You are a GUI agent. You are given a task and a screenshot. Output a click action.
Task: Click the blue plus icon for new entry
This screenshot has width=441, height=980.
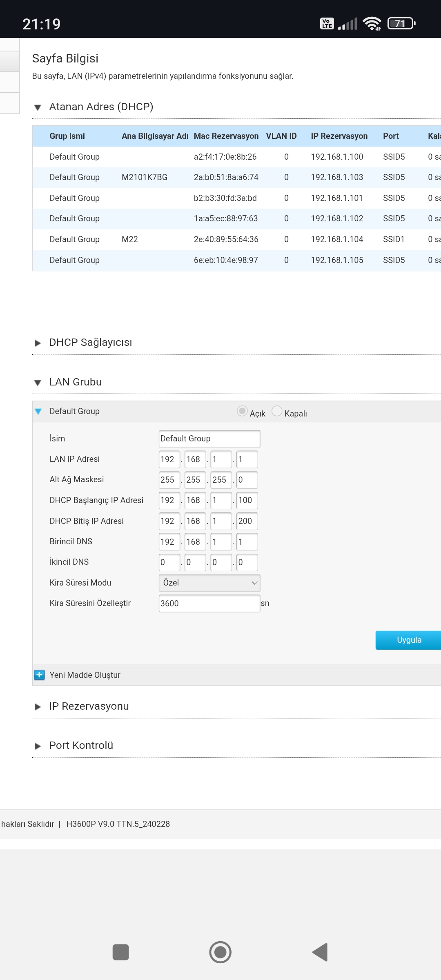coord(39,675)
